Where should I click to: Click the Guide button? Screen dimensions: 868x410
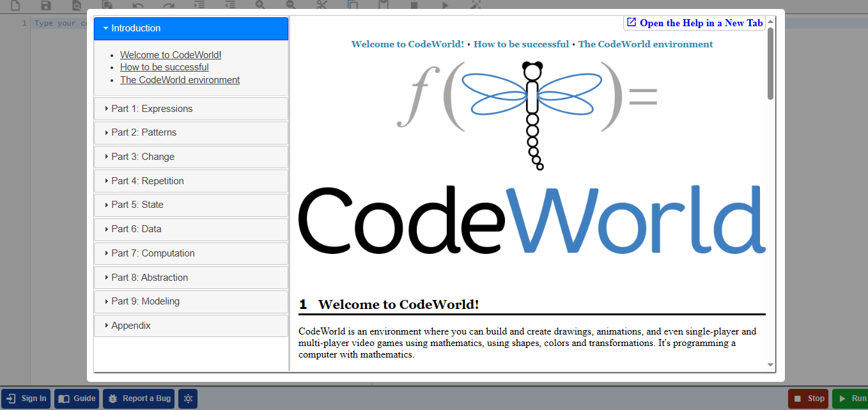77,398
